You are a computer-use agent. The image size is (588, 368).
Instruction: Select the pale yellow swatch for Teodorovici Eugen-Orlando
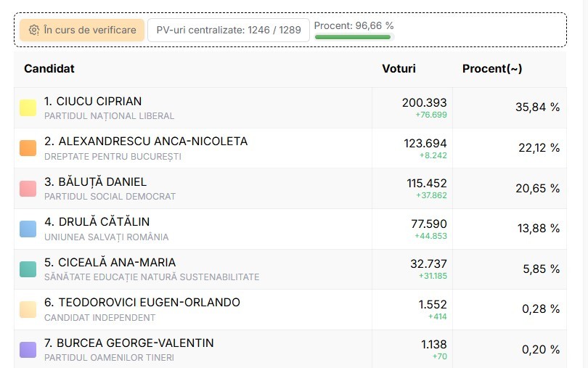point(28,309)
